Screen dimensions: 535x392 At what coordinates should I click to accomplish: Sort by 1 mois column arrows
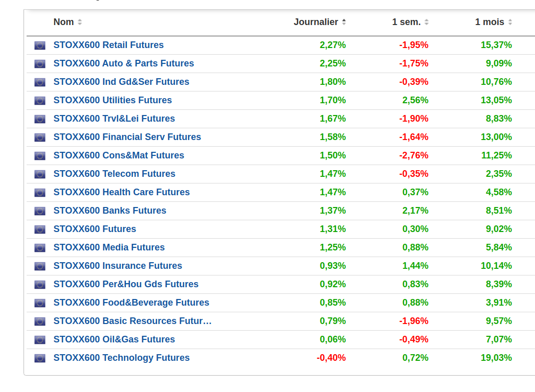510,22
